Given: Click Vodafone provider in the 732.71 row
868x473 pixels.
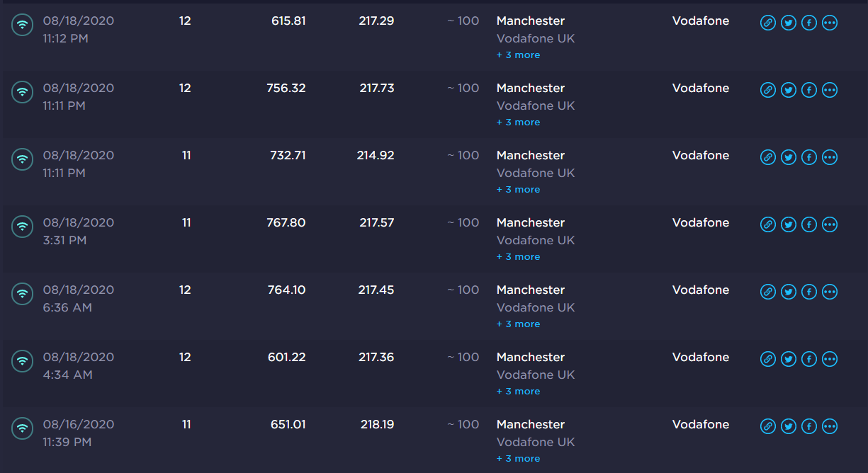Looking at the screenshot, I should click(701, 155).
